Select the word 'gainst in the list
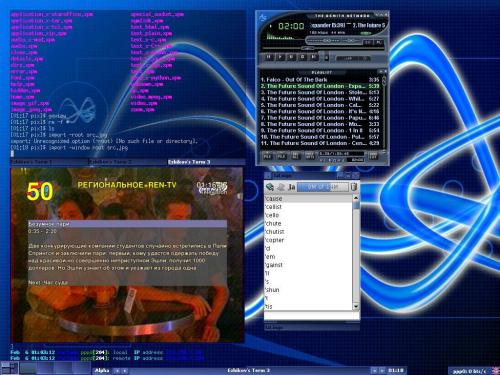The image size is (500, 375). click(308, 265)
